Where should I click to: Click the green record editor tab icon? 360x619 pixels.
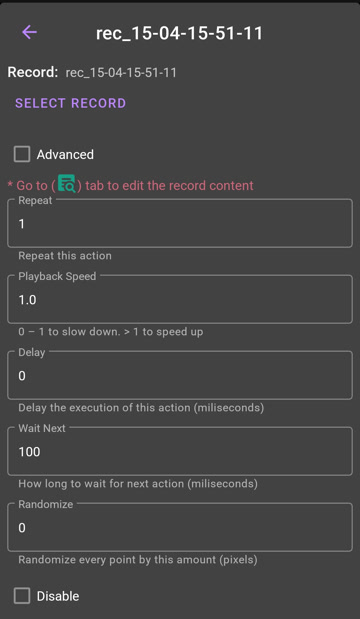(67, 183)
